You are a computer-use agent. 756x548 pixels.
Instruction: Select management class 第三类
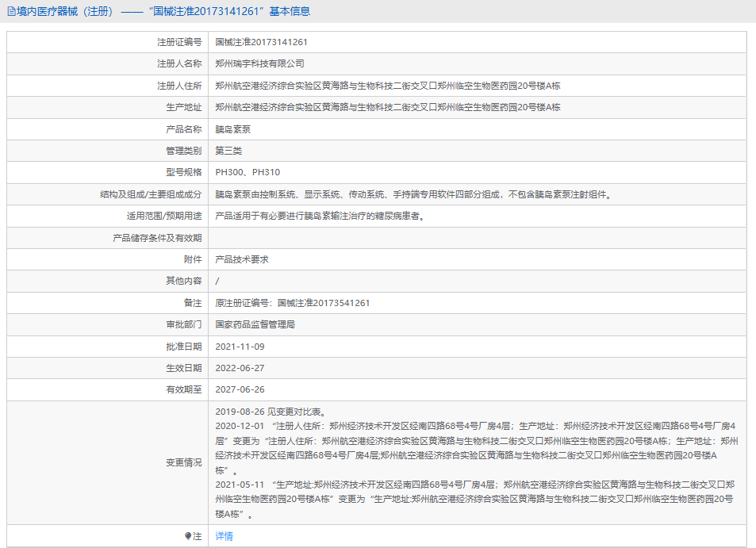(x=228, y=151)
